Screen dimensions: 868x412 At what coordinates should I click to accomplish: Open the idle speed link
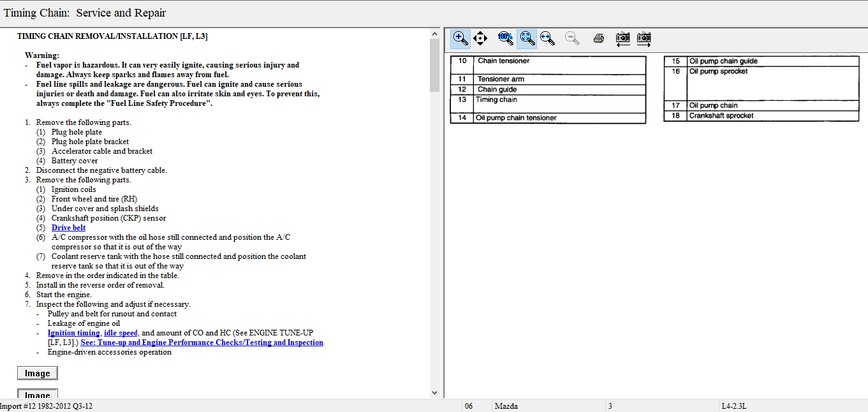pos(121,333)
